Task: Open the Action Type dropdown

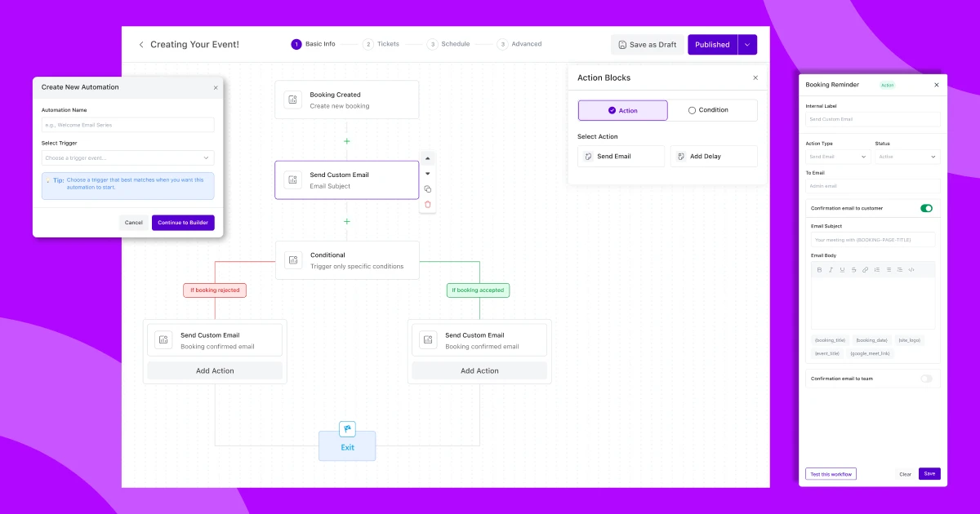Action: click(x=836, y=156)
